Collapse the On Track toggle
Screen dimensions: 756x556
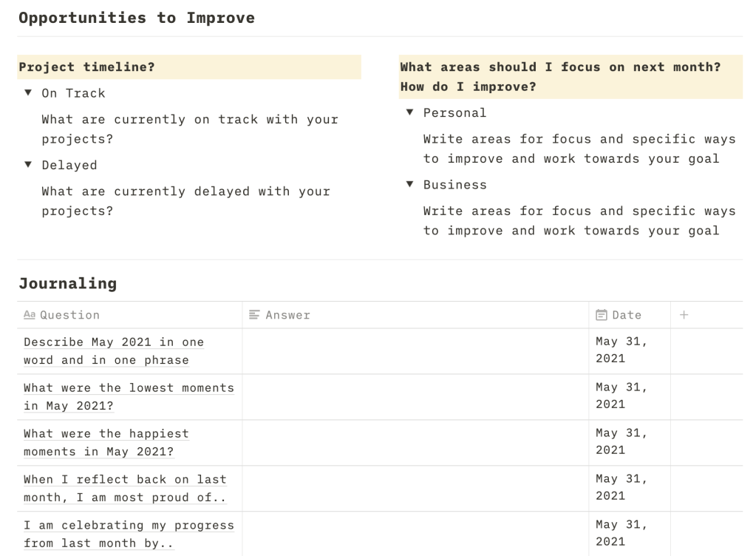tap(28, 93)
